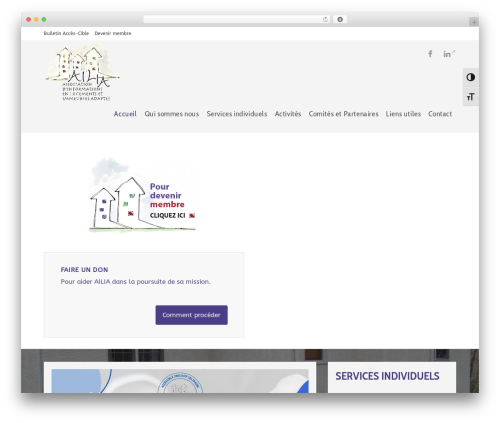500x423 pixels.
Task: Open Contact menu item
Action: click(440, 114)
